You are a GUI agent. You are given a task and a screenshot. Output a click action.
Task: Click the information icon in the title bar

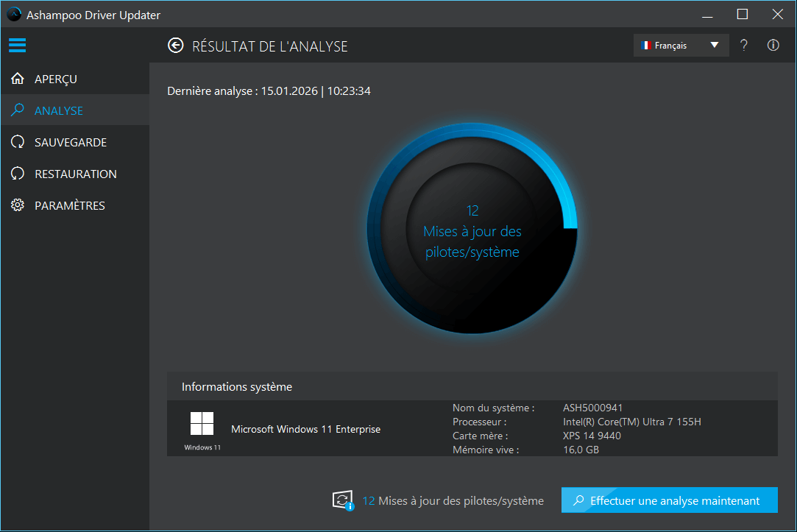773,45
